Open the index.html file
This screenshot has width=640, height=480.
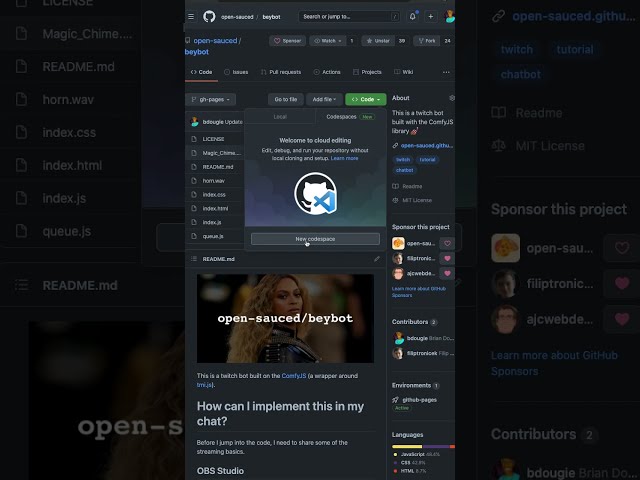216,209
